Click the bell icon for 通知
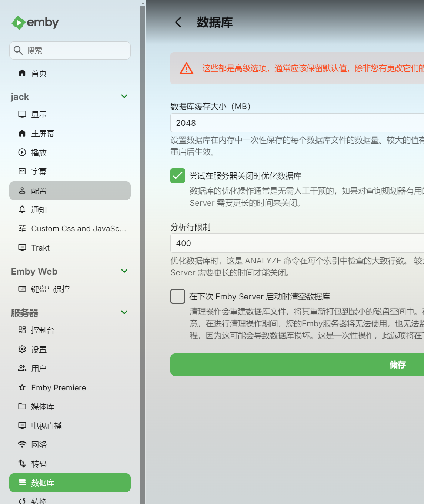 (22, 209)
